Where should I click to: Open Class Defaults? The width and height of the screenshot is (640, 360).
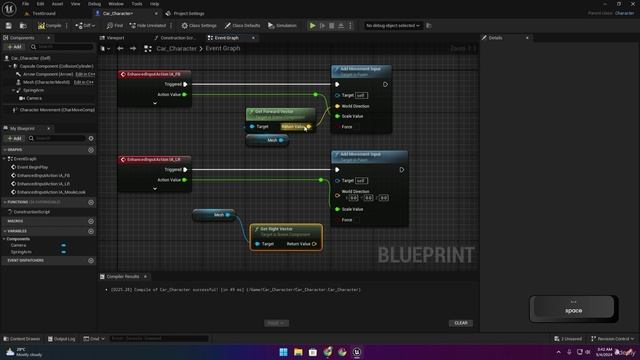242,25
